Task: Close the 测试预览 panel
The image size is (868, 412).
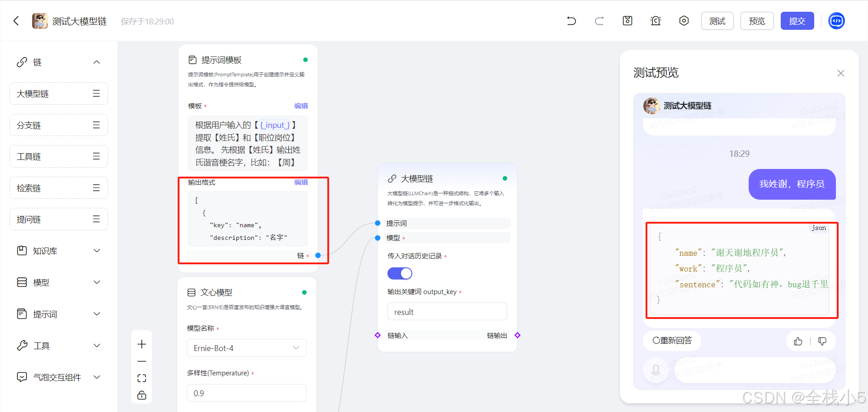Action: [x=840, y=73]
